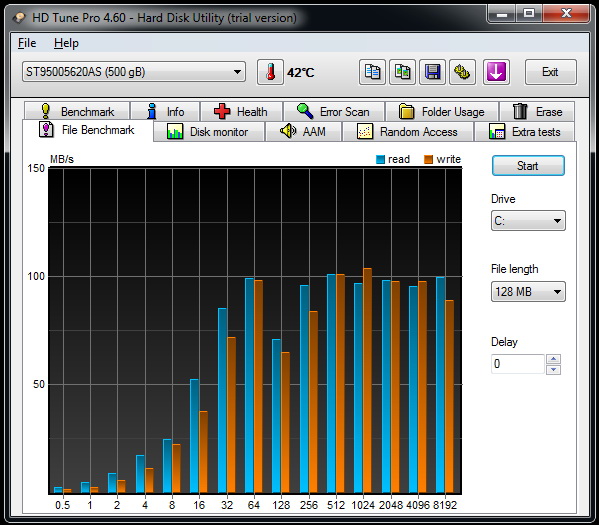Open the Random Access tab
Screen dimensions: 599x525
(x=408, y=132)
